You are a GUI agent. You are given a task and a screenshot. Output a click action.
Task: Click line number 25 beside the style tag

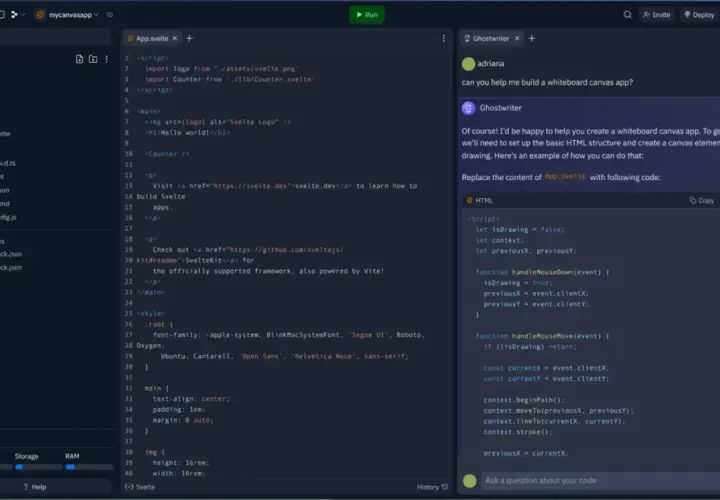[128, 314]
